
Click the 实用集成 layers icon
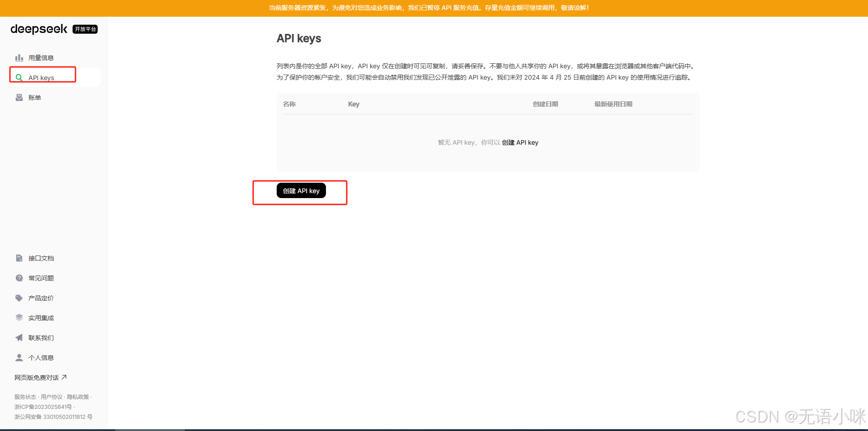tap(19, 318)
